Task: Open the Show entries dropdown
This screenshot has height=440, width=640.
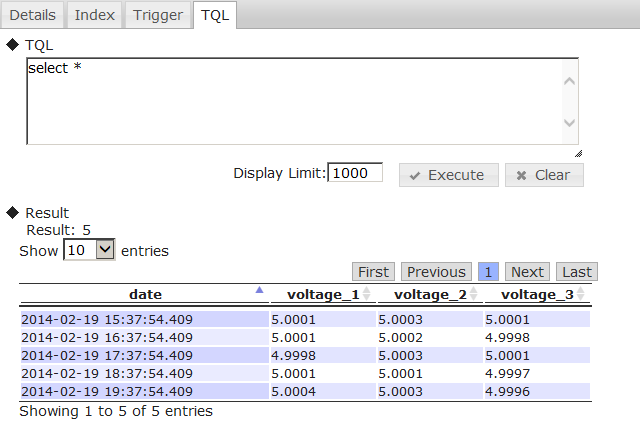Action: tap(90, 250)
